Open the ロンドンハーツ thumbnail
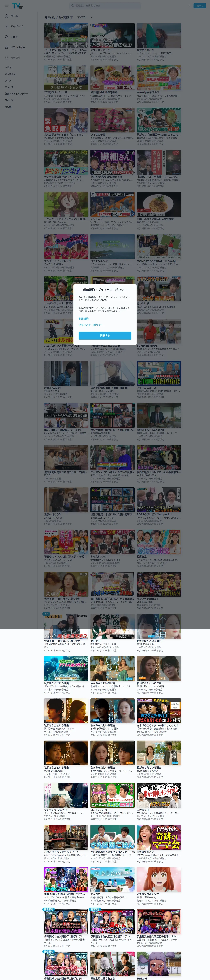The image size is (210, 980). click(112, 795)
